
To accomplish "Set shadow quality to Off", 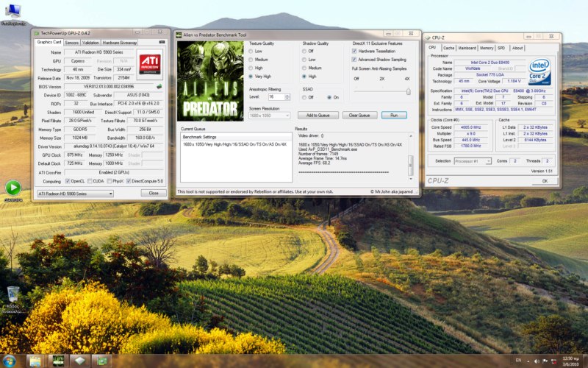I will [308, 51].
